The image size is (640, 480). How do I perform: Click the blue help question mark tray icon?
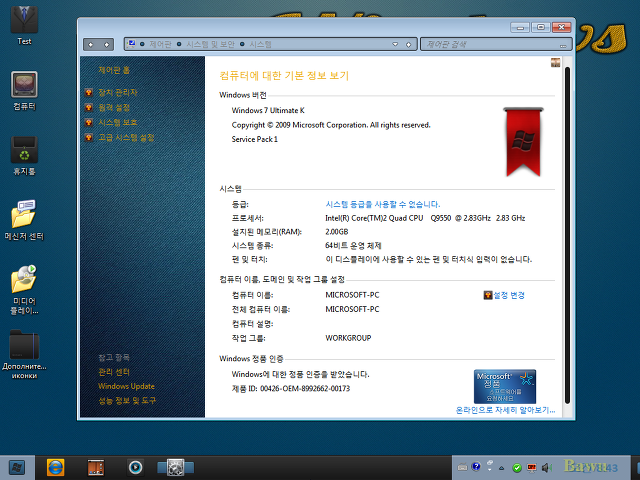tap(476, 467)
